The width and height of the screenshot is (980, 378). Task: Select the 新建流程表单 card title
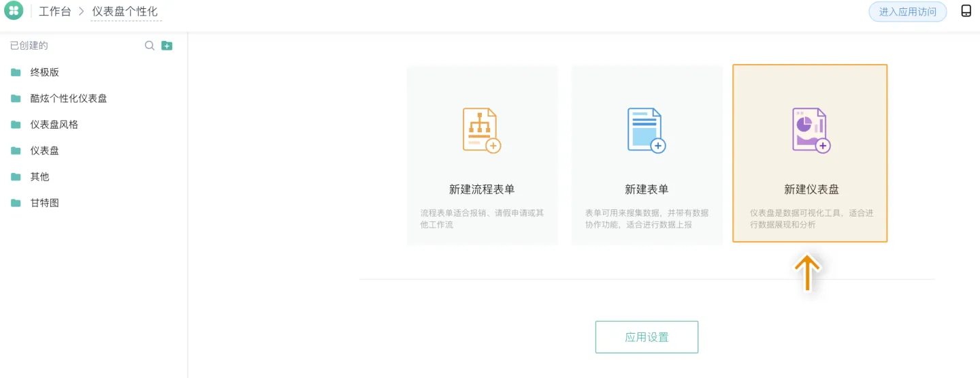pos(482,189)
